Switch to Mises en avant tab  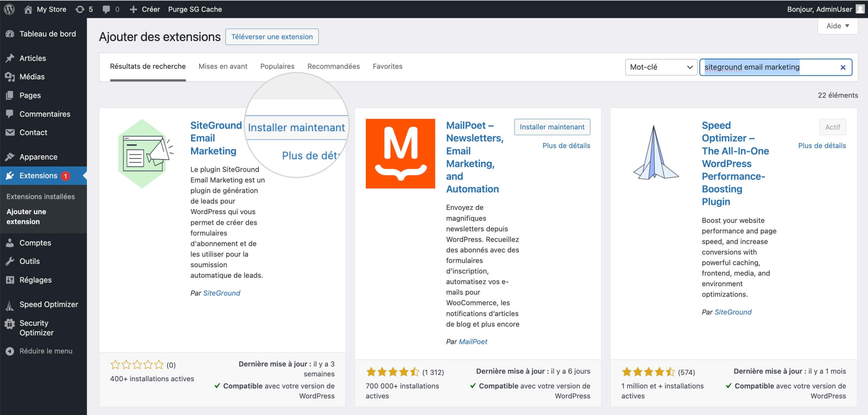[223, 66]
